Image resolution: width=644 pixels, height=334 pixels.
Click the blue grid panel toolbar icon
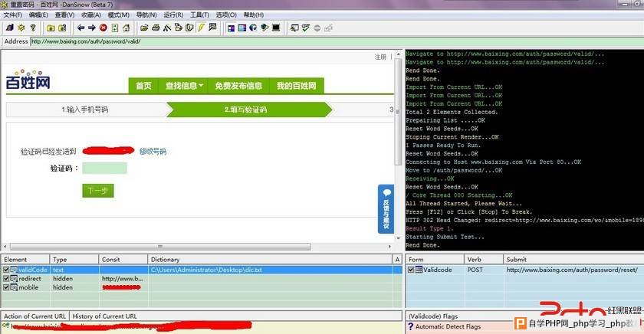[242, 28]
